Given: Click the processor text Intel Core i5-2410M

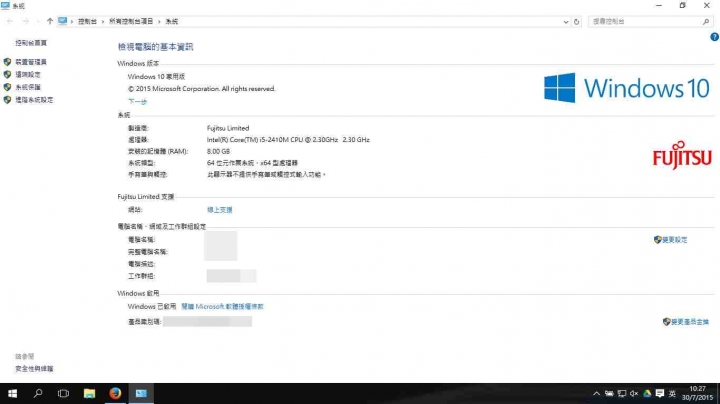Looking at the screenshot, I should click(288, 140).
